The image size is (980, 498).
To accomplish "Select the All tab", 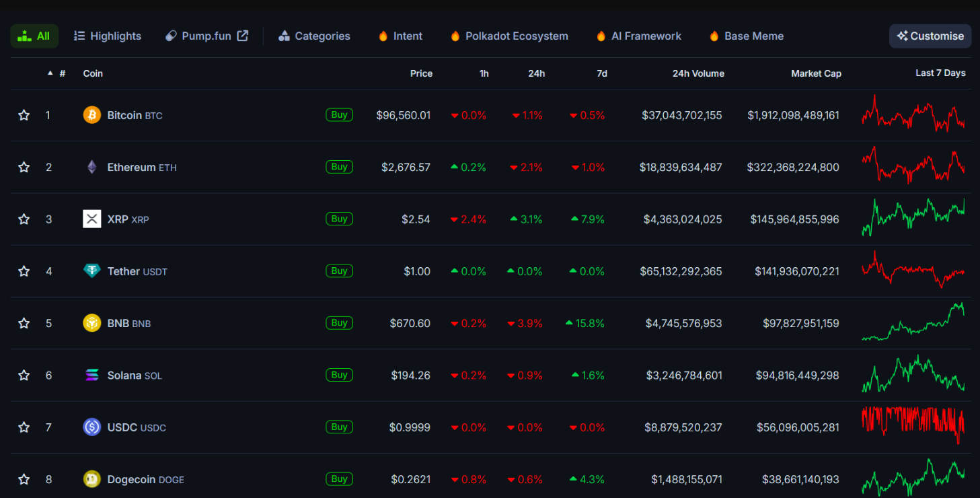I will [34, 36].
